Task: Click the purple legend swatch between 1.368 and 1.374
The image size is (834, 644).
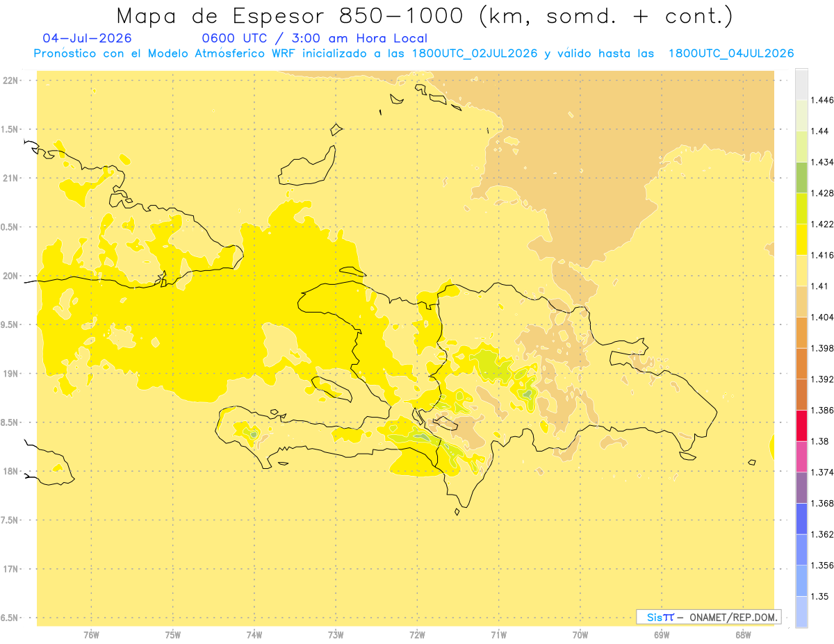Action: pos(801,487)
